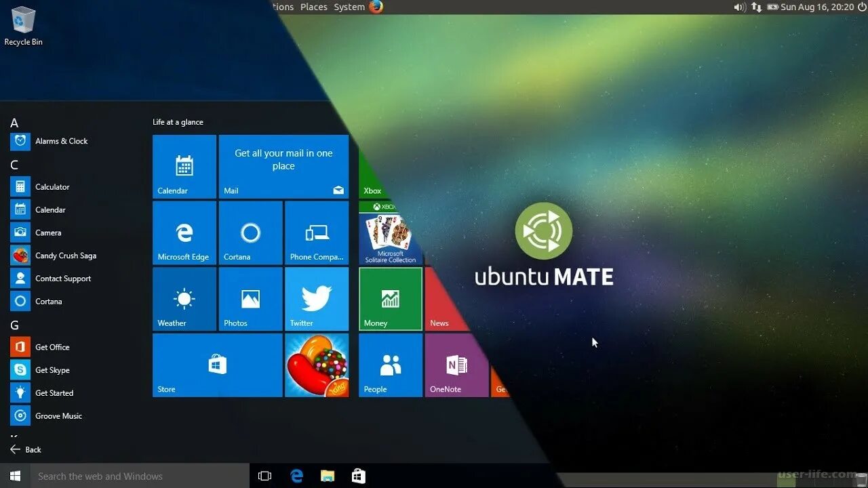Screen dimensions: 868x488
Task: Open the Store tile
Action: 217,365
